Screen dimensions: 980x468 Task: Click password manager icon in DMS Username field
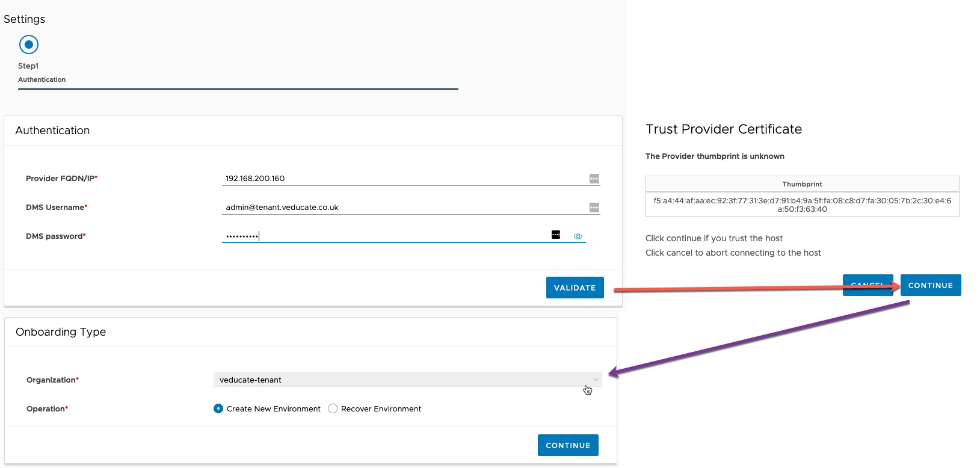click(x=594, y=208)
